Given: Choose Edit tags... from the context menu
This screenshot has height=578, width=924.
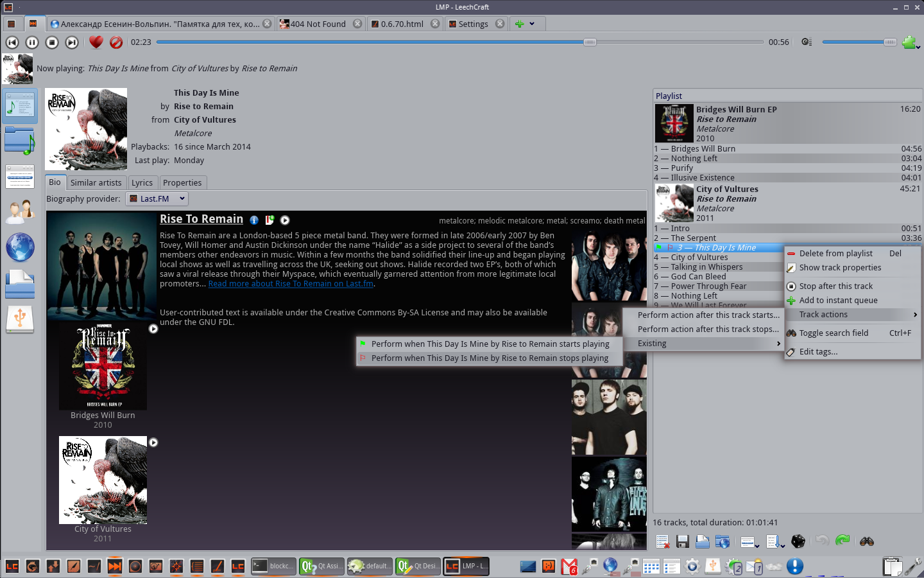Looking at the screenshot, I should click(853, 352).
